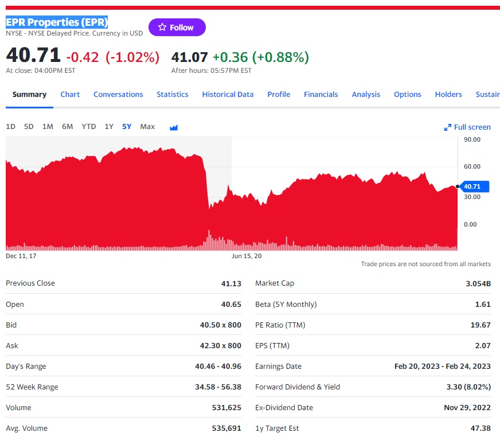Select the 5Y chart range
The height and width of the screenshot is (448, 500).
[x=127, y=127]
